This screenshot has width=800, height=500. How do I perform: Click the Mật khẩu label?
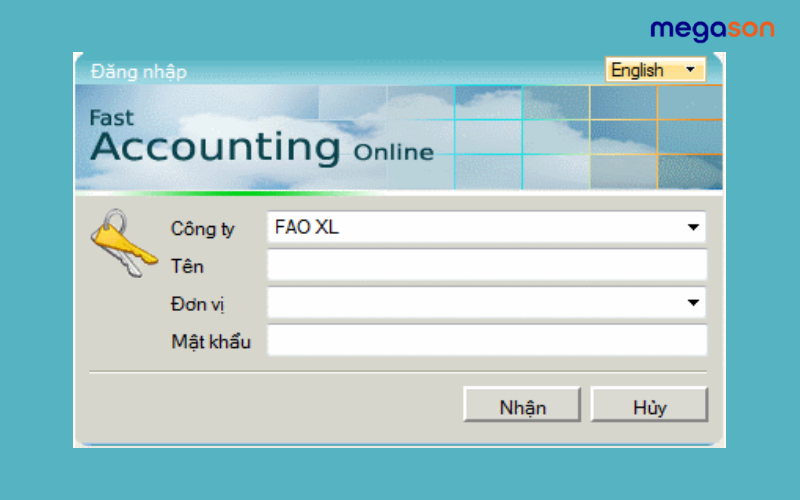coord(211,341)
